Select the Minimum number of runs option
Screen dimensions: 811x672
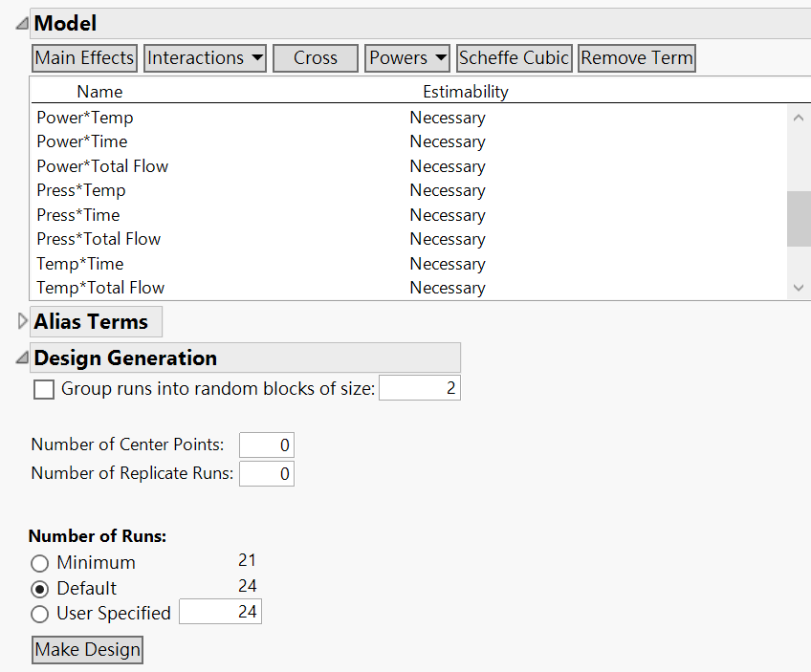(x=40, y=563)
